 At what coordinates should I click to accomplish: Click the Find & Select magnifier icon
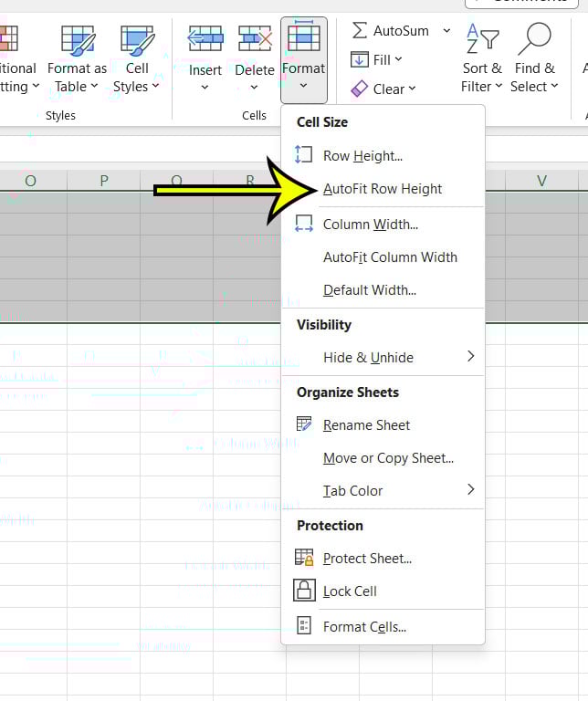point(534,39)
